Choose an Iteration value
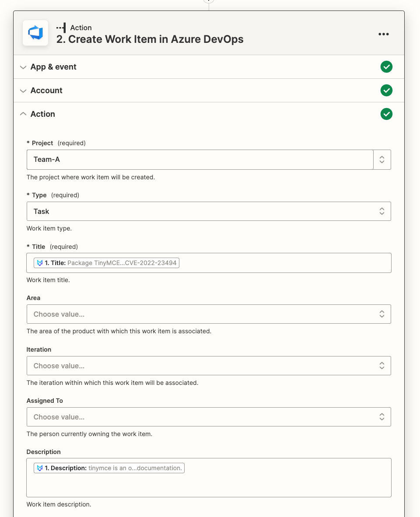 pyautogui.click(x=381, y=366)
